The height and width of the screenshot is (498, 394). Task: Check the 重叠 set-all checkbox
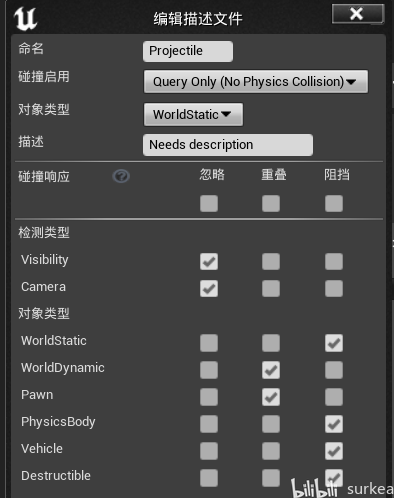coord(271,203)
